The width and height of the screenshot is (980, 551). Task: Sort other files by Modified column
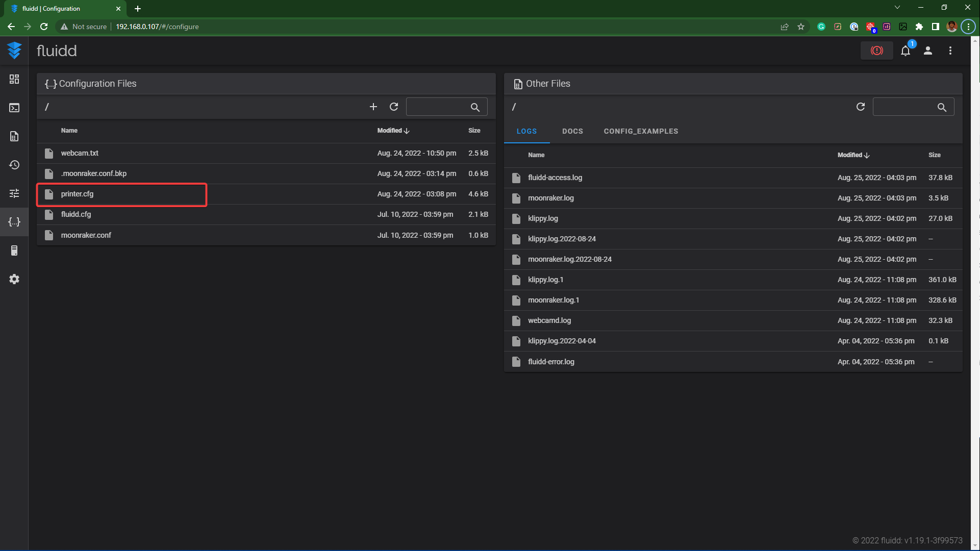point(853,155)
